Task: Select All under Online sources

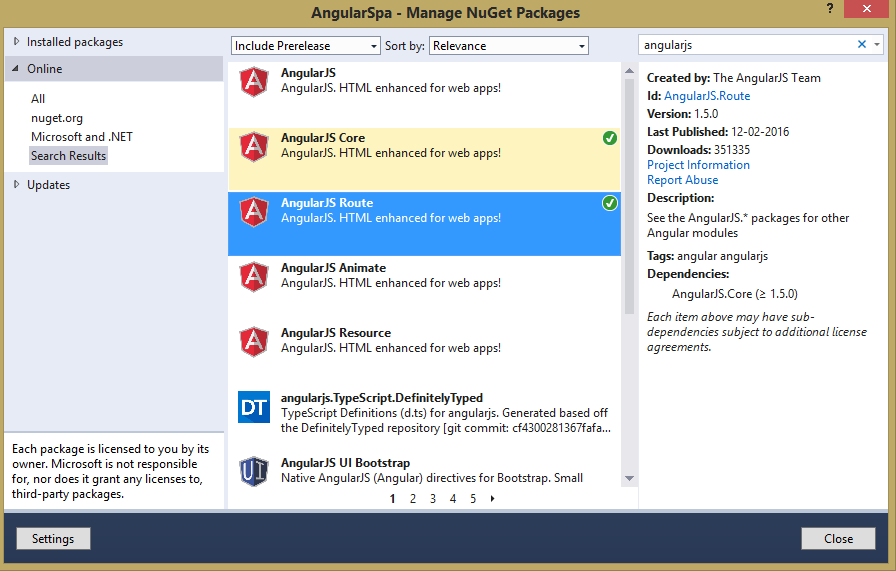Action: [x=38, y=98]
